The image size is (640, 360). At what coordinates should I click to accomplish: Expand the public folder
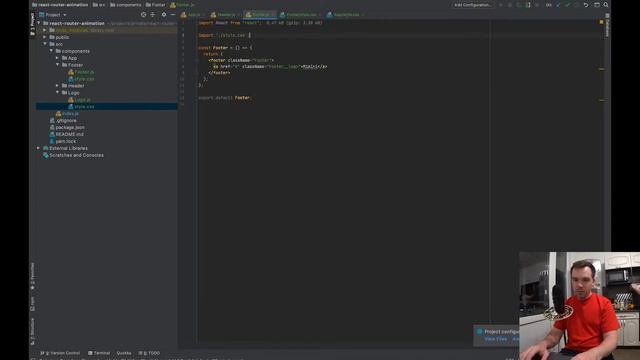tap(45, 37)
